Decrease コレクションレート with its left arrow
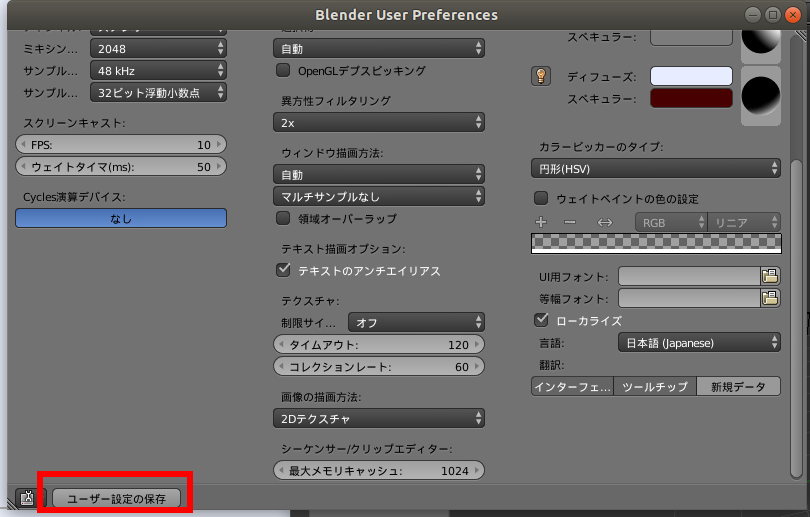 [x=281, y=366]
